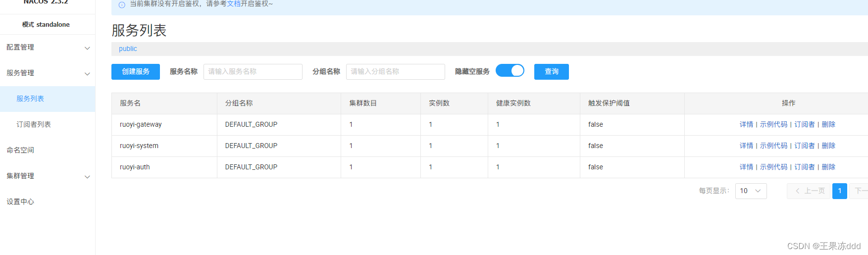Click pagination page 1 button
868x255 pixels.
coord(840,191)
